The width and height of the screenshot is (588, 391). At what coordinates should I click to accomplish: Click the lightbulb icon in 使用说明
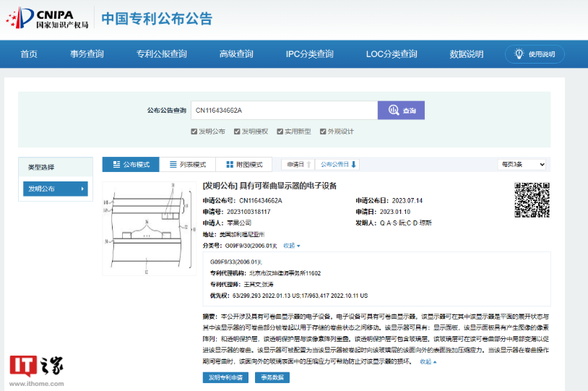coord(519,54)
